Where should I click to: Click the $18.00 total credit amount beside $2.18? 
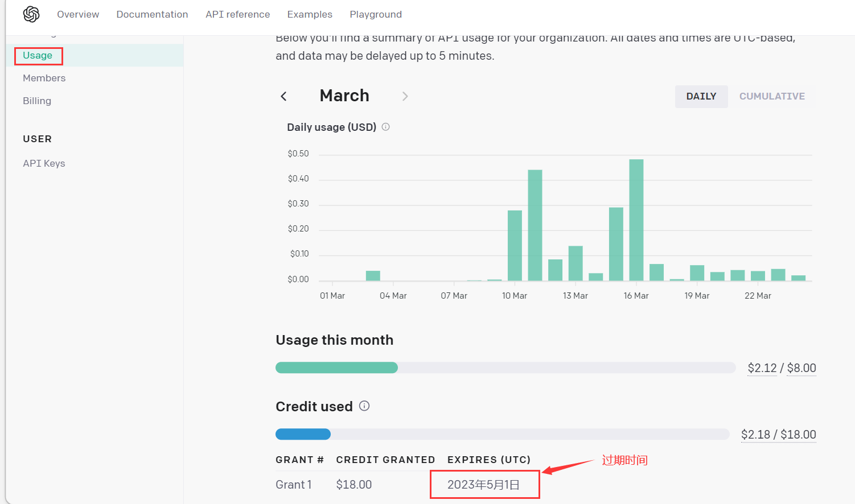[x=798, y=435]
